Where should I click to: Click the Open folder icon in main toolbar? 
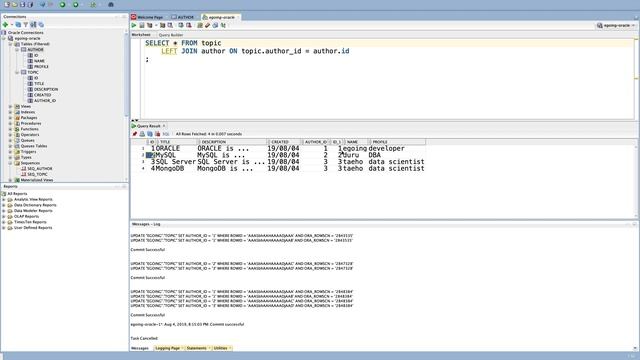pyautogui.click(x=15, y=4)
